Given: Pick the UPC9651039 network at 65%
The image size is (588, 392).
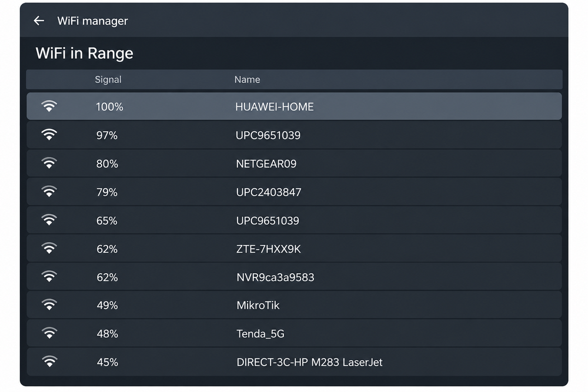Looking at the screenshot, I should point(294,220).
